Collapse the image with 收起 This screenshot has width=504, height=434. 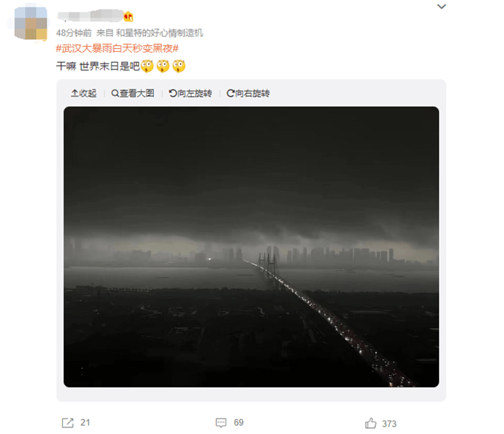84,93
